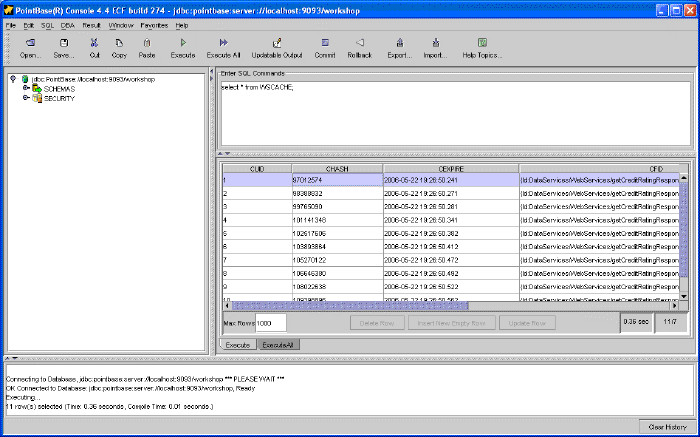Click the Export toolbar icon
700x437 pixels.
coord(400,43)
